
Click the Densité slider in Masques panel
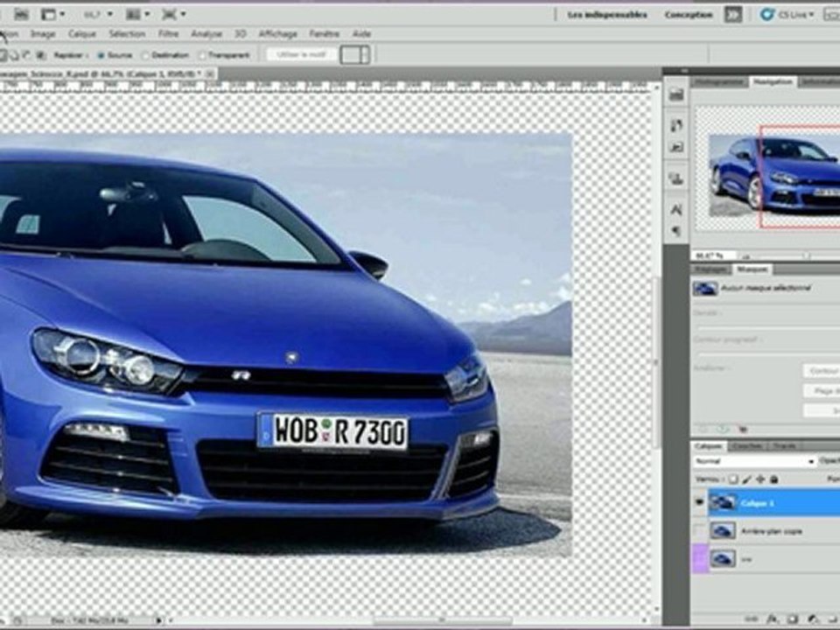(769, 326)
